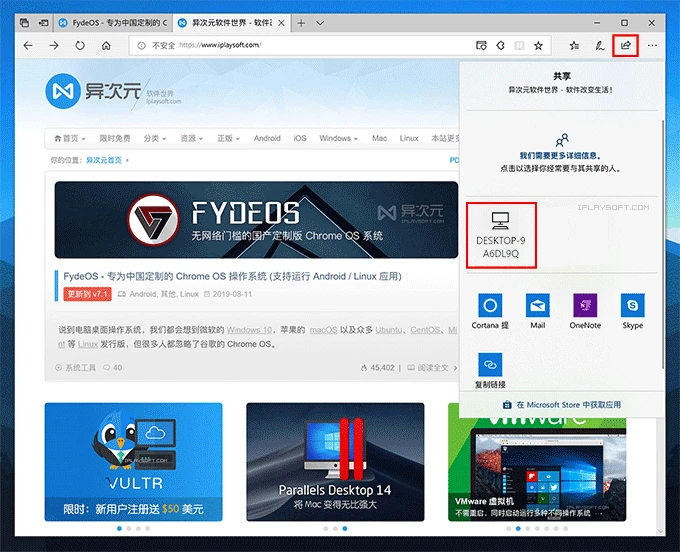Switch to the FydeOS browser tab

click(x=108, y=20)
